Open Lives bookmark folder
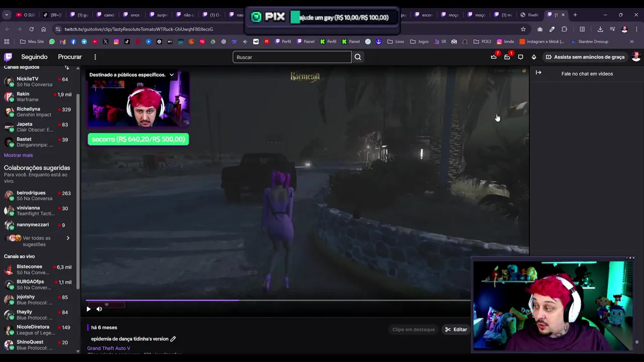644x362 pixels. click(x=395, y=42)
